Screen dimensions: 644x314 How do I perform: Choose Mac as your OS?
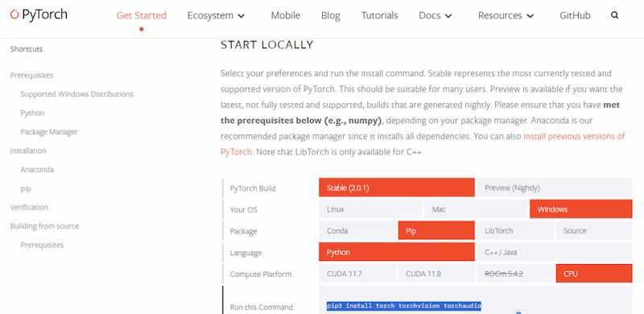coord(476,209)
